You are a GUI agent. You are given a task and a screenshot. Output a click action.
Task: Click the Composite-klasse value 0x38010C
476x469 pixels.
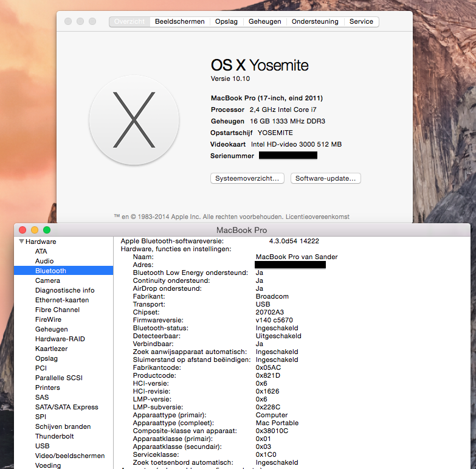pos(272,431)
